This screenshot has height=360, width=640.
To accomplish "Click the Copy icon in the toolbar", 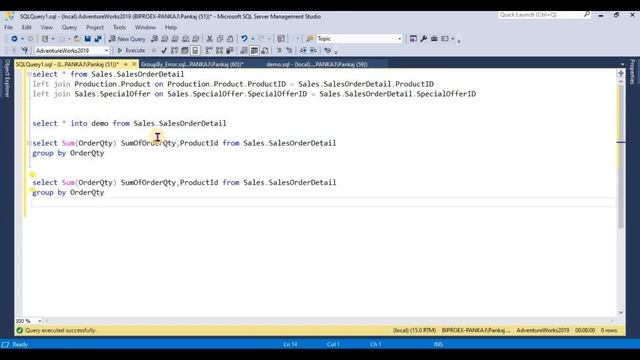I will tap(220, 38).
